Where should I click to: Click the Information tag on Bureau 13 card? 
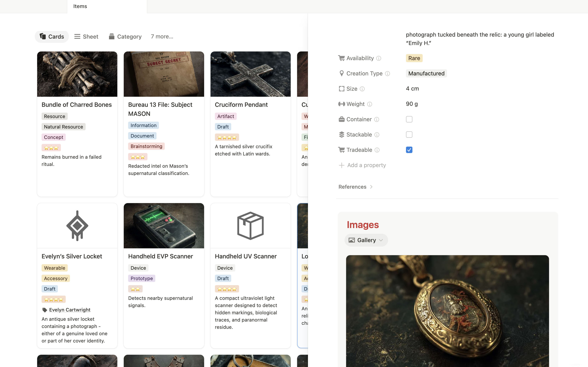(x=144, y=125)
